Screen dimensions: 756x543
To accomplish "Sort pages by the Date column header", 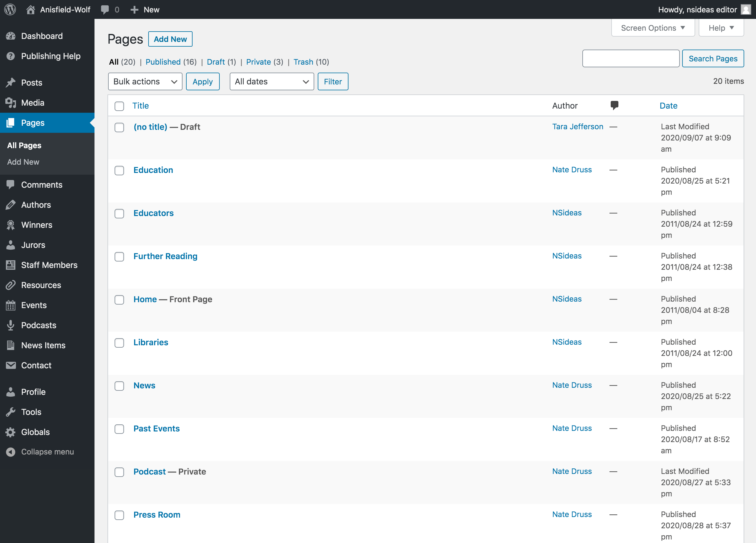I will pyautogui.click(x=668, y=106).
